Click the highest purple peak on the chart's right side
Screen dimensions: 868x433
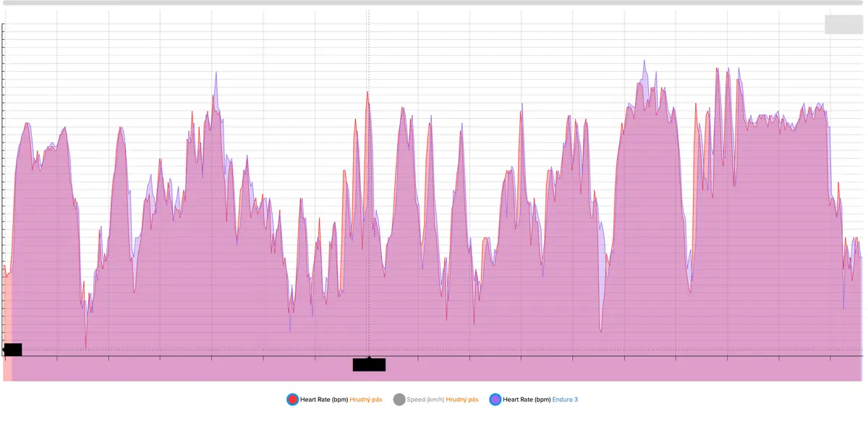tap(644, 62)
